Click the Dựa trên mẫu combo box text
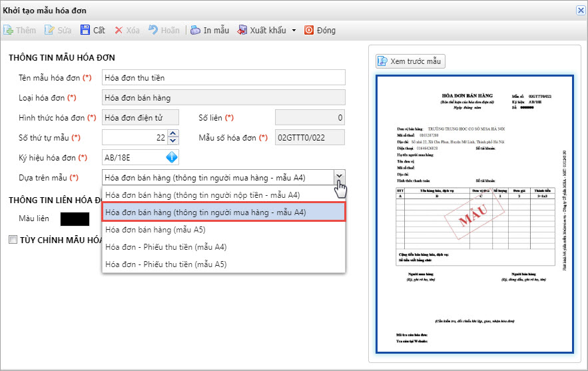 [x=218, y=177]
